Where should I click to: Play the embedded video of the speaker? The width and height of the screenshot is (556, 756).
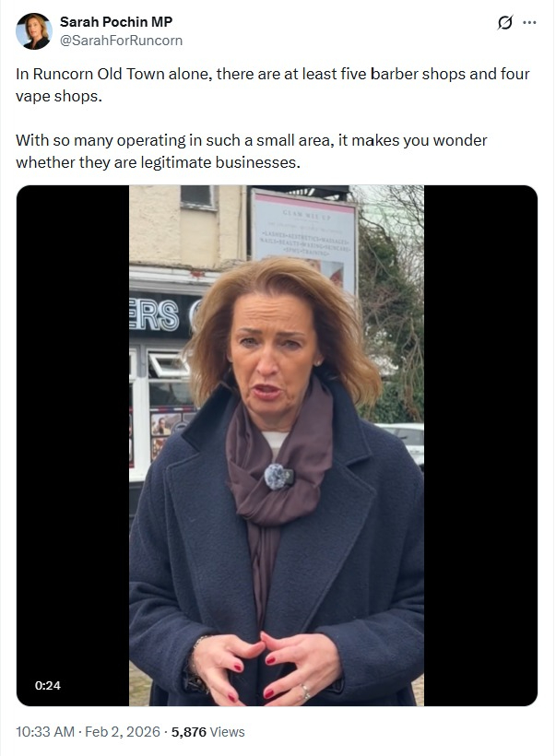(x=277, y=445)
